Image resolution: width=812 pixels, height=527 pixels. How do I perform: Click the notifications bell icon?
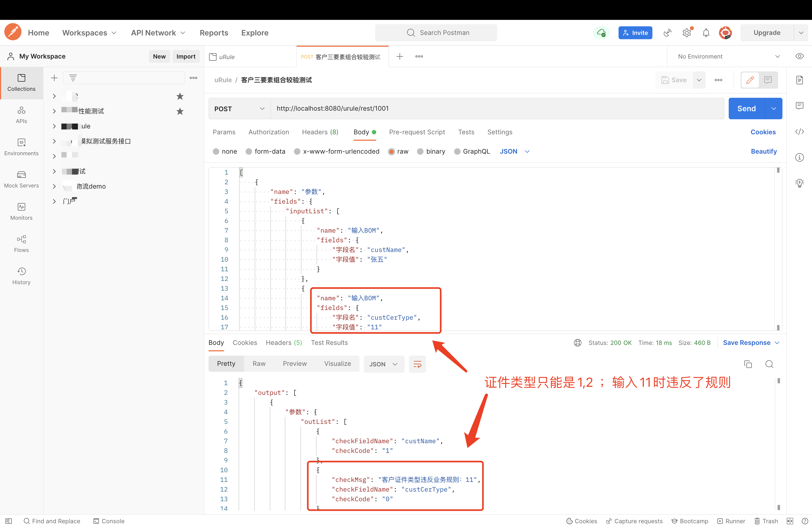[x=706, y=33]
